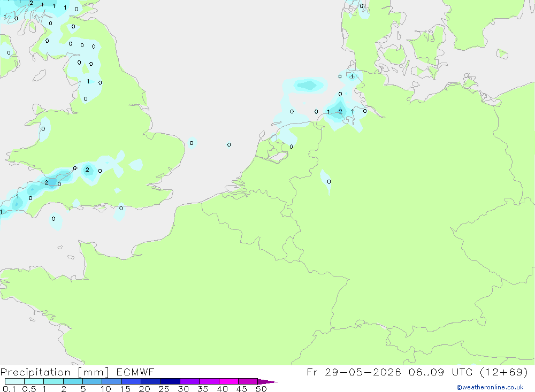The height and width of the screenshot is (392, 535).
Task: Click legend scale label '20'
Action: point(144,389)
